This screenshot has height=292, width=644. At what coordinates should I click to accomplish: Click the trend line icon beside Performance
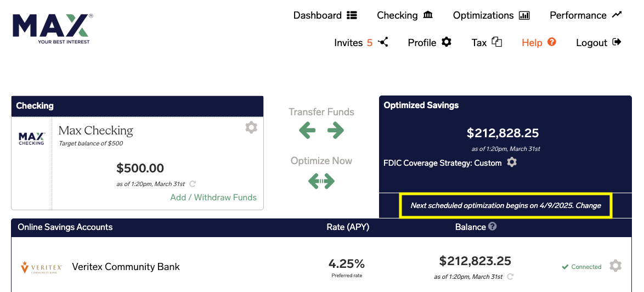coord(617,15)
